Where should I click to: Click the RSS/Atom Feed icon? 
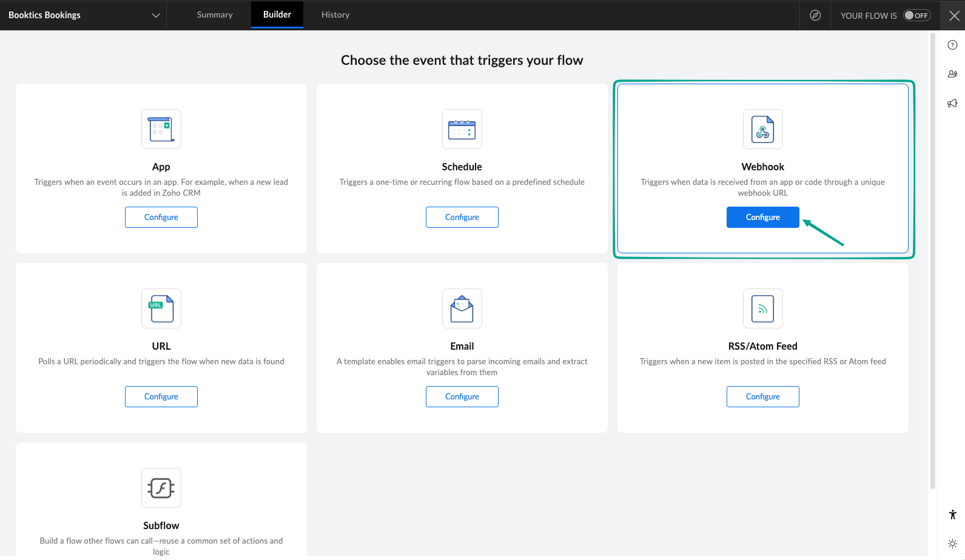(x=763, y=308)
